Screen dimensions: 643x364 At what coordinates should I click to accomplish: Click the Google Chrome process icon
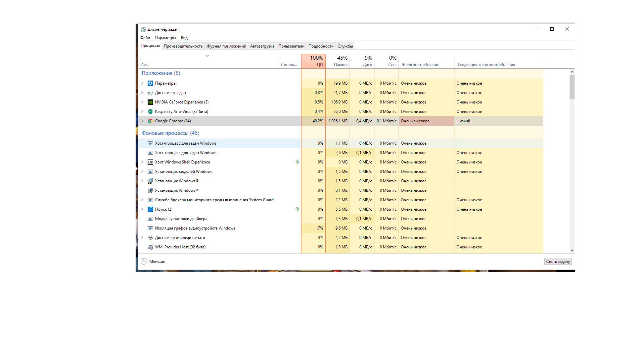(x=150, y=121)
